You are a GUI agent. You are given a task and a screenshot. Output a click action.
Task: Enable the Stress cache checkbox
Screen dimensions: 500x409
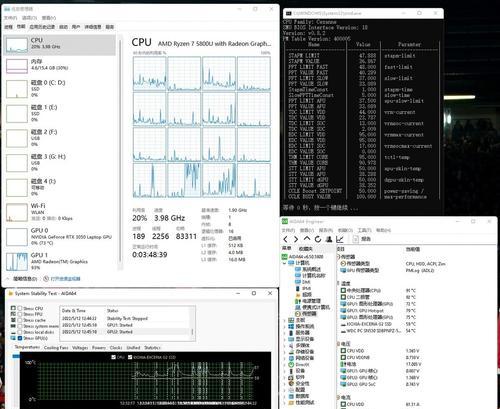pyautogui.click(x=20, y=320)
